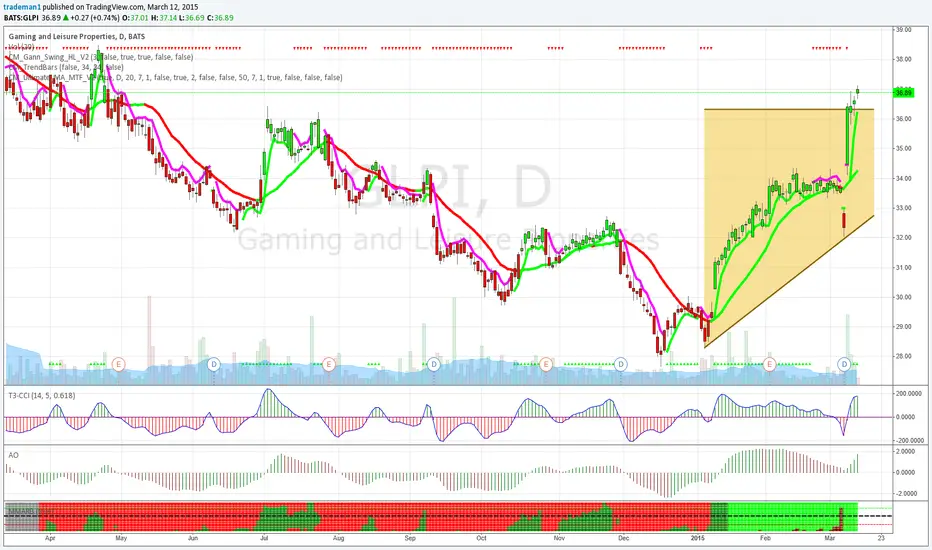Select the T3-CCI (14, 5, 0.618) pane label
The width and height of the screenshot is (932, 550).
pos(42,395)
